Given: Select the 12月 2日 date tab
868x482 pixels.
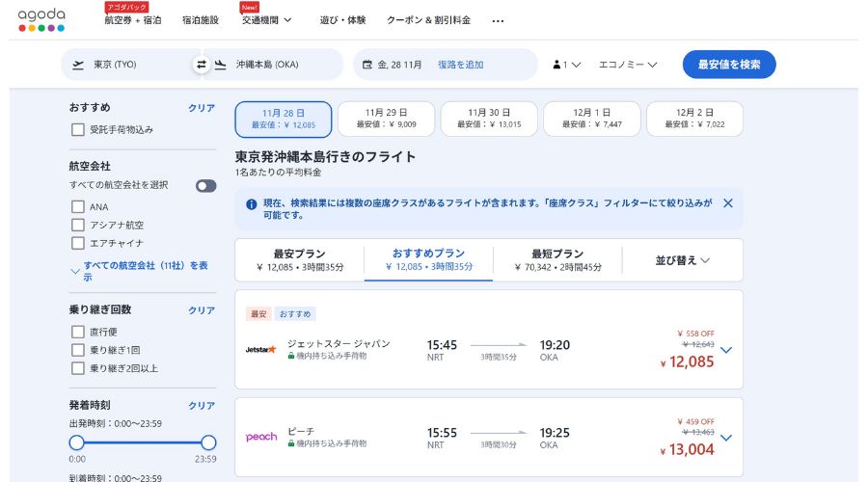Looking at the screenshot, I should point(694,119).
